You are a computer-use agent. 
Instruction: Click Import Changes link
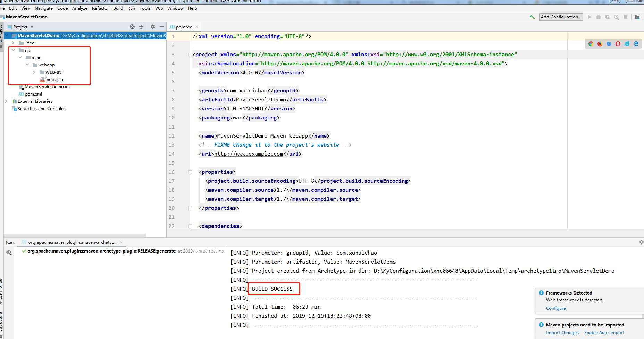[562, 333]
